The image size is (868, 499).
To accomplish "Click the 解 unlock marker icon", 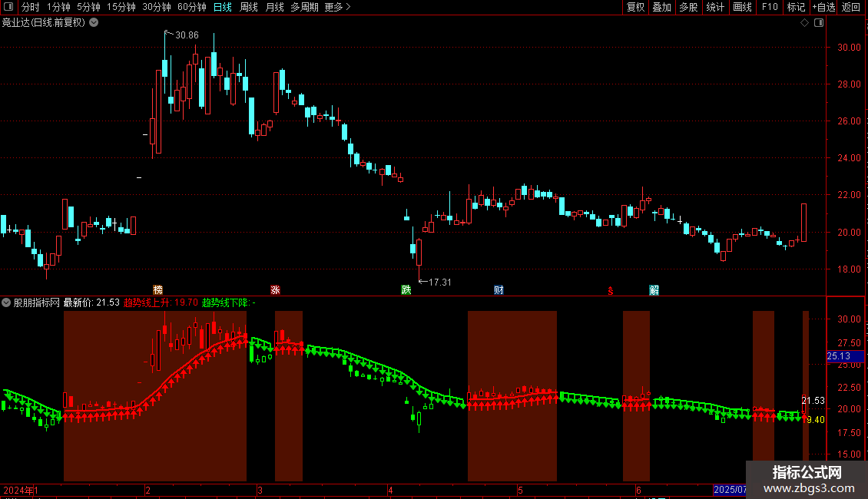I will (x=654, y=290).
